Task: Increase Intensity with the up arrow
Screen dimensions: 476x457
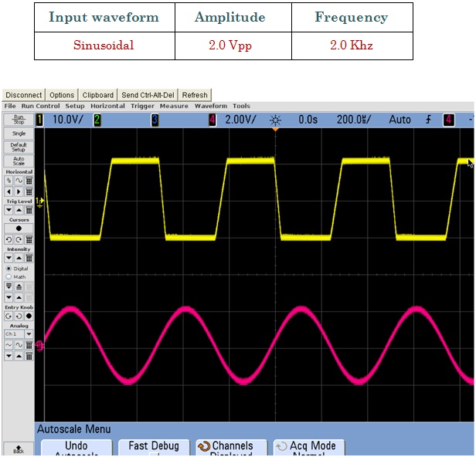Action: pos(19,258)
